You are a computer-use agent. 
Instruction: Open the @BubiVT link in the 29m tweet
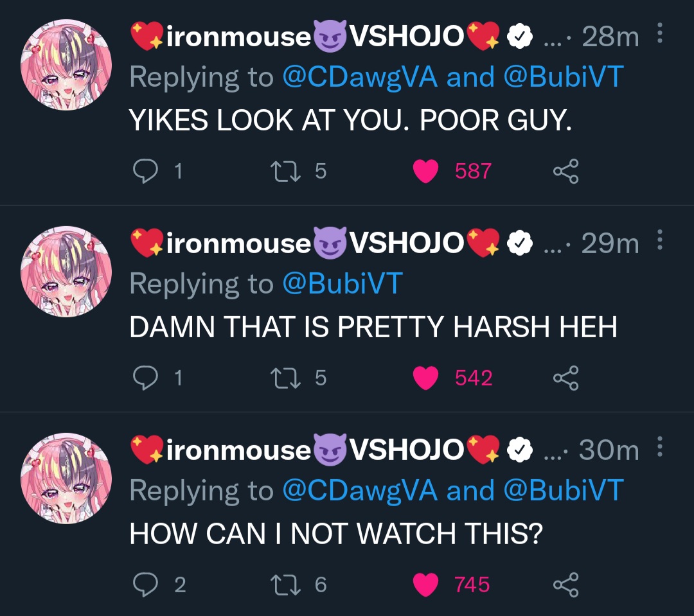point(343,283)
